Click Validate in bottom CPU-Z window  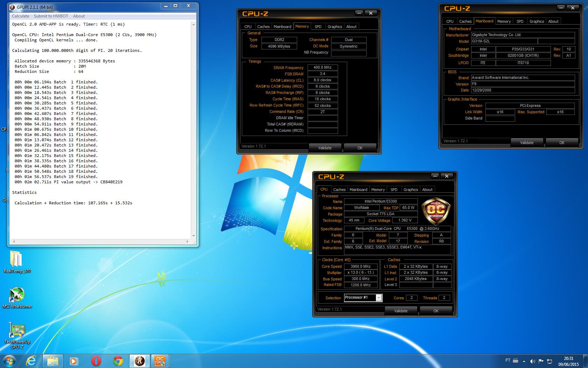(401, 311)
